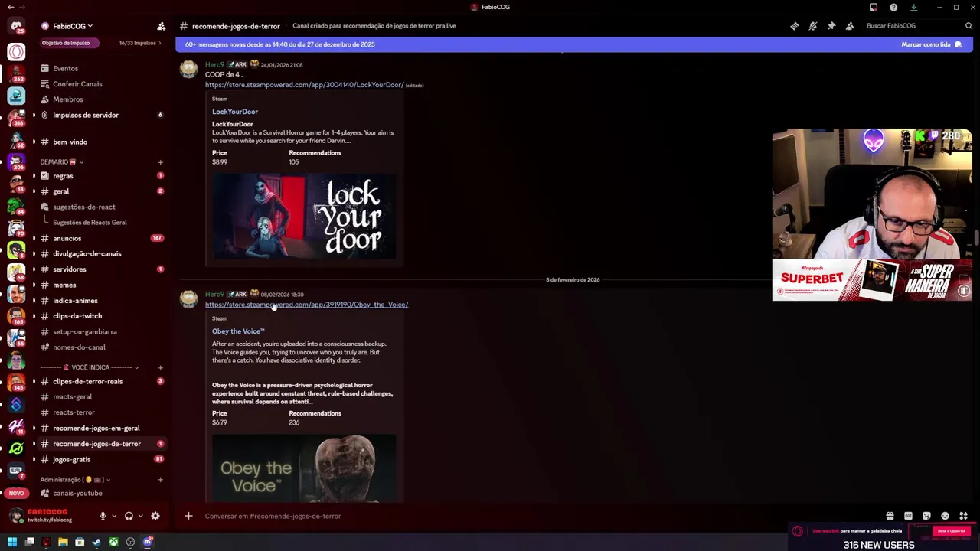Collapse the DEMARIO category
Viewport: 980px width, 551px height.
(62, 162)
